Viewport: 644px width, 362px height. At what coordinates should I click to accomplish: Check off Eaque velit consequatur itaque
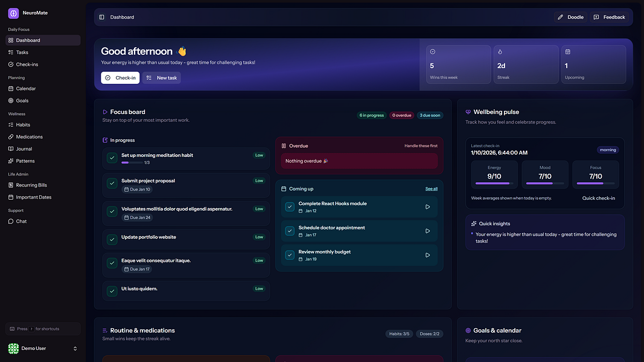coord(112,263)
